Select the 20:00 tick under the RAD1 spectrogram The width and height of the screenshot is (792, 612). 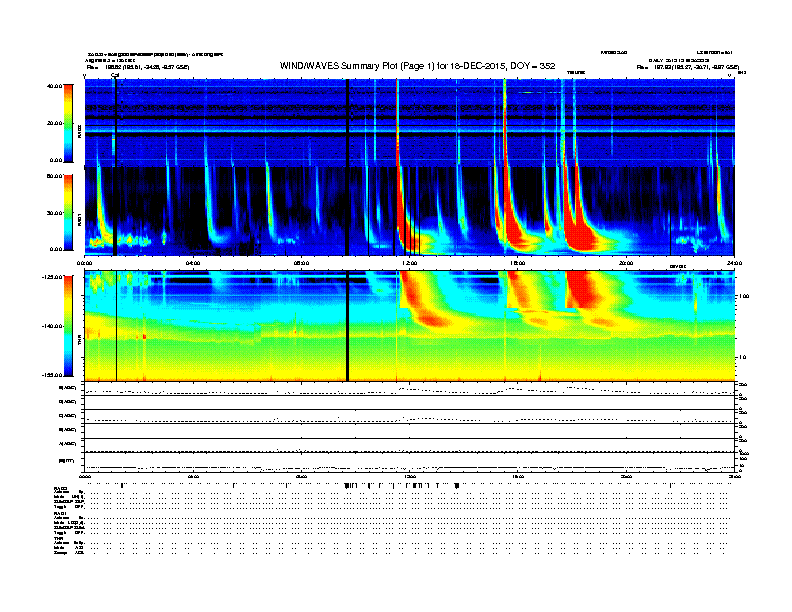pos(626,263)
